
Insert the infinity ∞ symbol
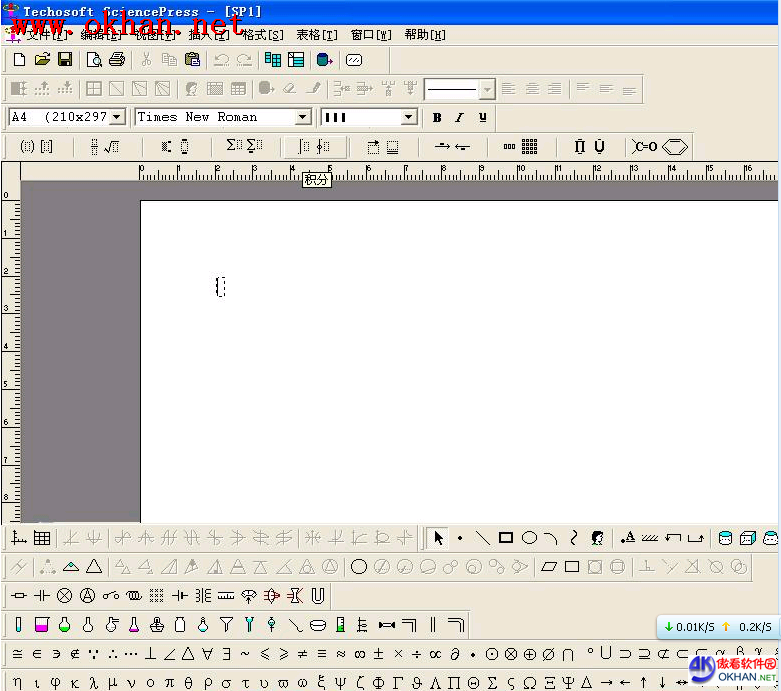pyautogui.click(x=360, y=654)
